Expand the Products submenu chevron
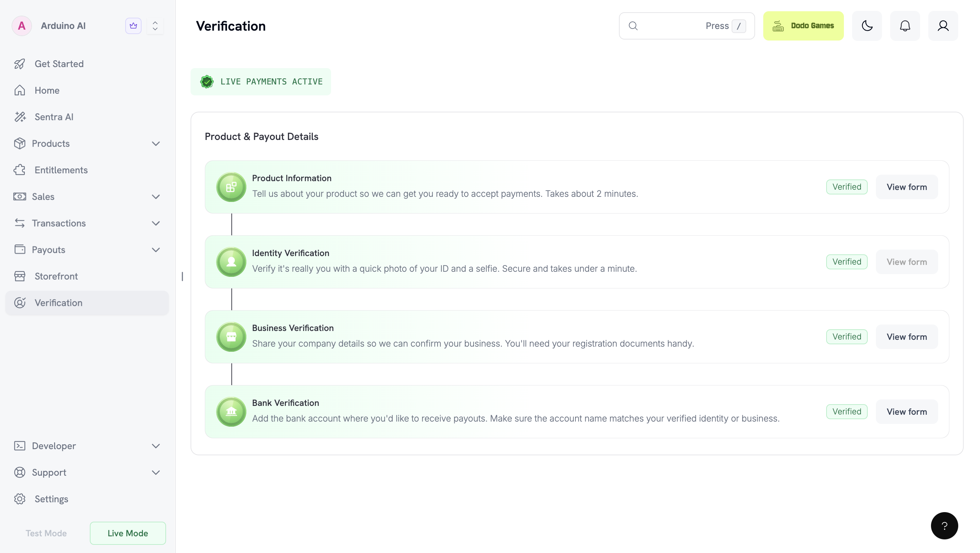 (156, 143)
